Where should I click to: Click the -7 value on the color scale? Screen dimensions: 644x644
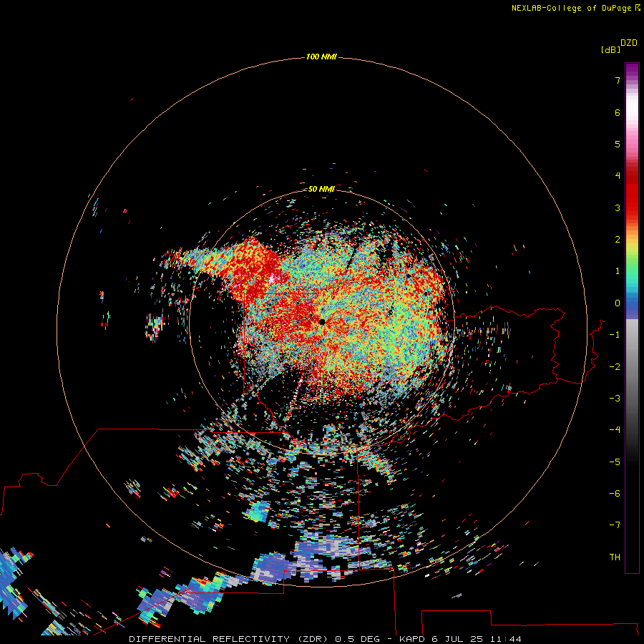[x=615, y=525]
